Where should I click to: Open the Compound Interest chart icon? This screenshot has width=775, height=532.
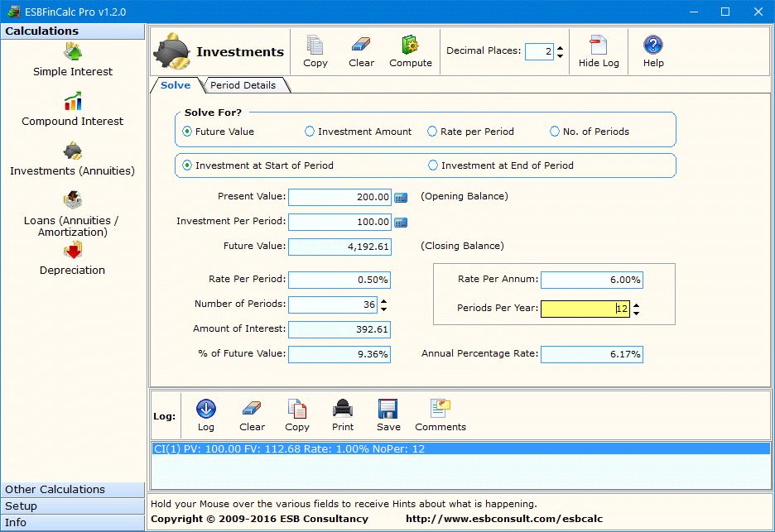click(73, 101)
